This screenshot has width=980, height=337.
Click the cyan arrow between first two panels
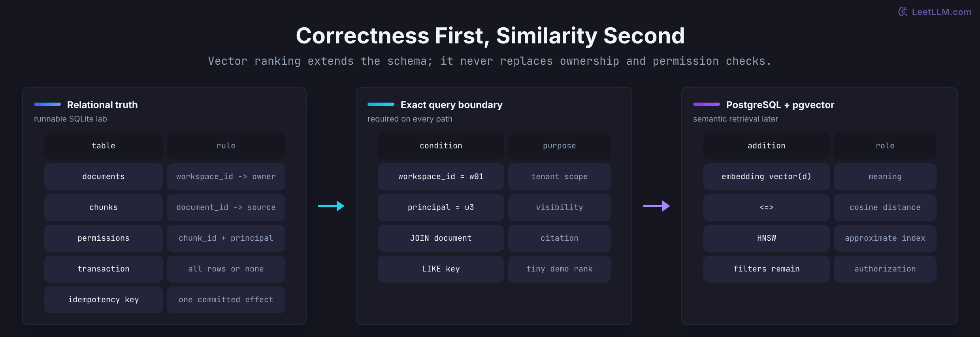pos(331,206)
